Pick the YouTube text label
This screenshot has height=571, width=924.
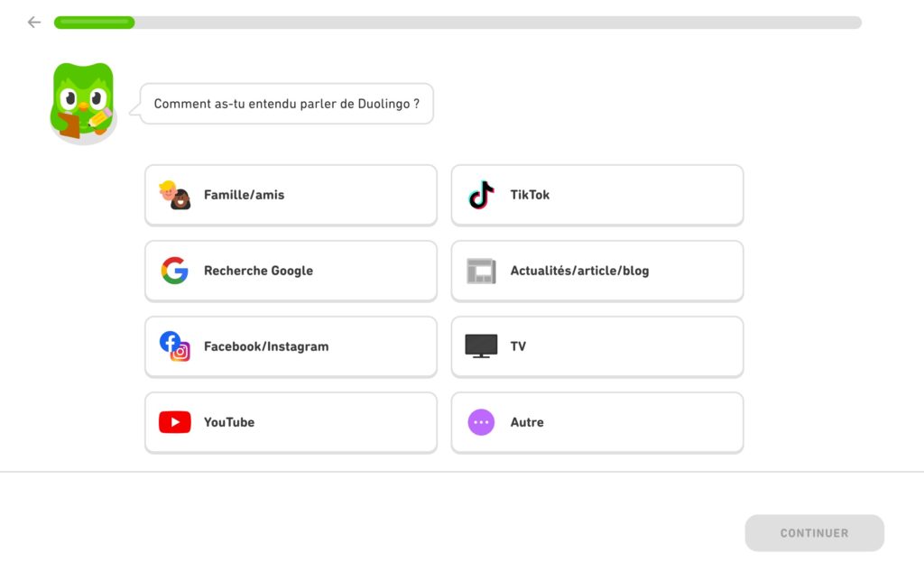point(229,422)
